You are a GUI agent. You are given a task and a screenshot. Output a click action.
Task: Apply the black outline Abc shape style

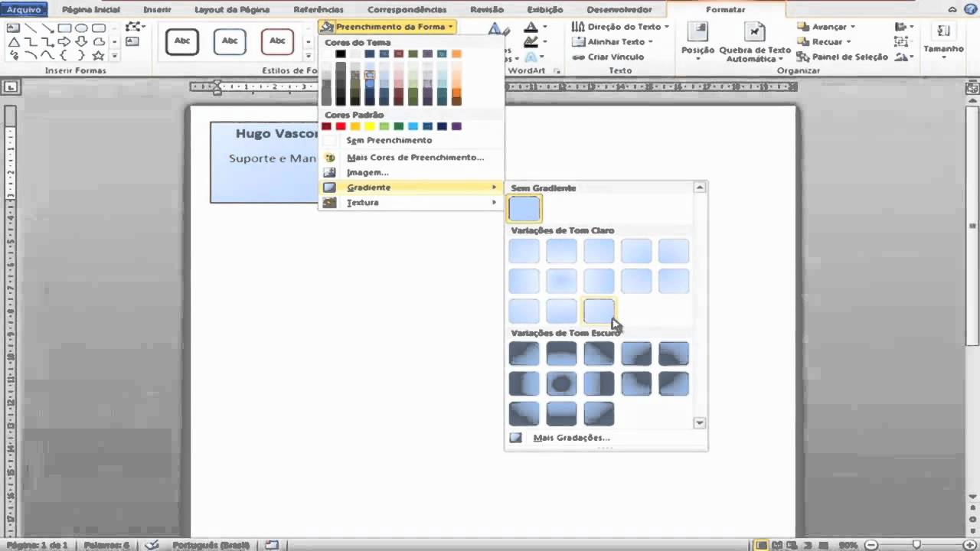pyautogui.click(x=182, y=41)
